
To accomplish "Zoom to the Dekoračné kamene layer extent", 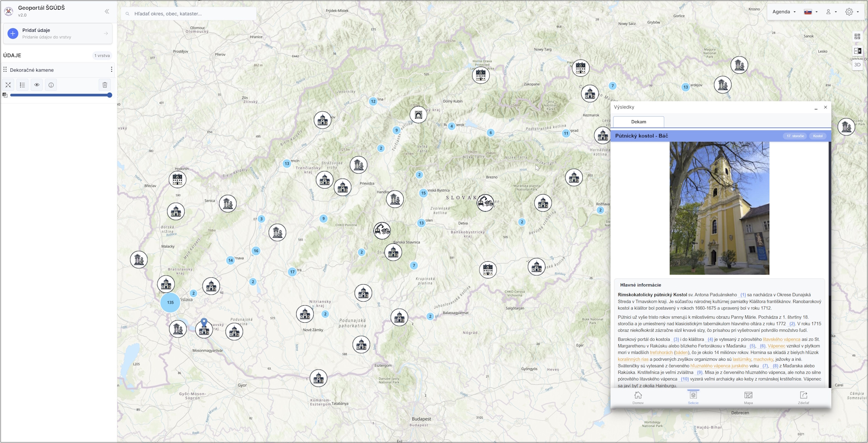I will click(8, 85).
